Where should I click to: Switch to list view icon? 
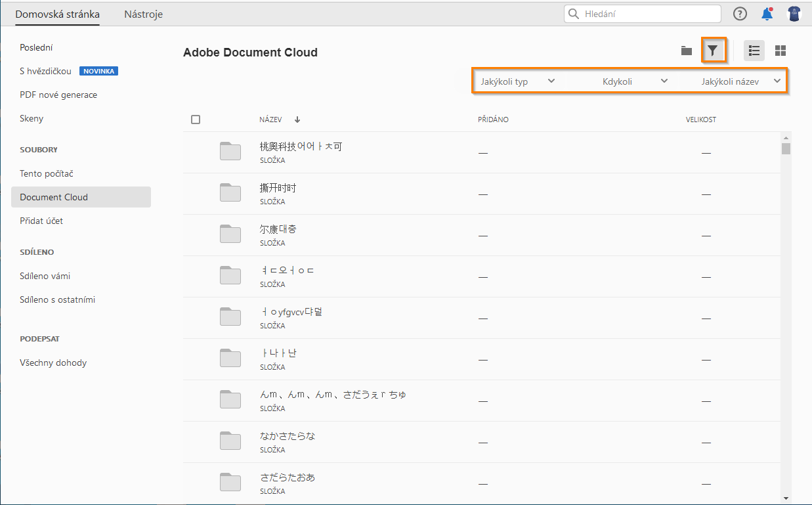tap(754, 51)
